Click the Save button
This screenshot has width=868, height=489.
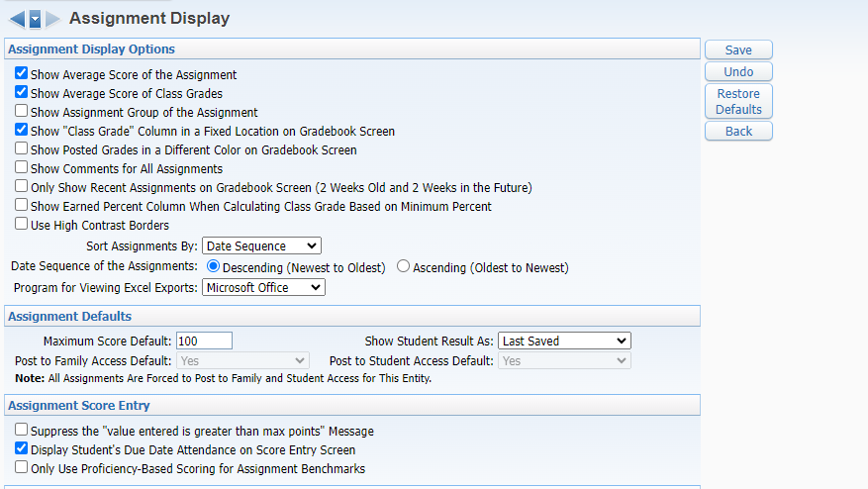pos(738,50)
